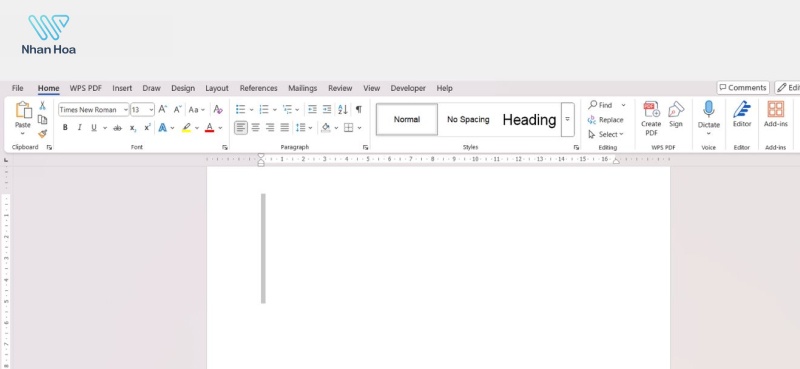Screen dimensions: 800x369
Task: Click the Create PDF icon
Action: tap(651, 109)
